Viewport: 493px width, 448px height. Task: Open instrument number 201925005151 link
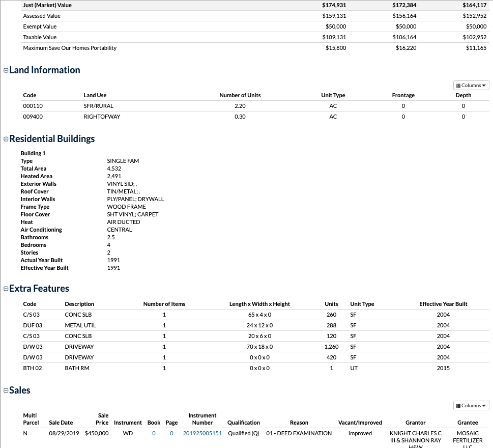[202, 433]
